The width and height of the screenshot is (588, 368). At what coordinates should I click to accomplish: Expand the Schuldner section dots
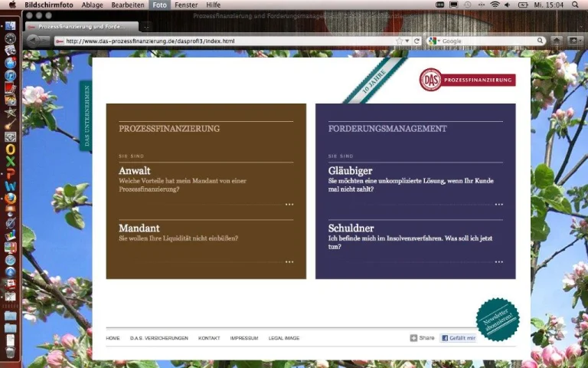tap(499, 262)
